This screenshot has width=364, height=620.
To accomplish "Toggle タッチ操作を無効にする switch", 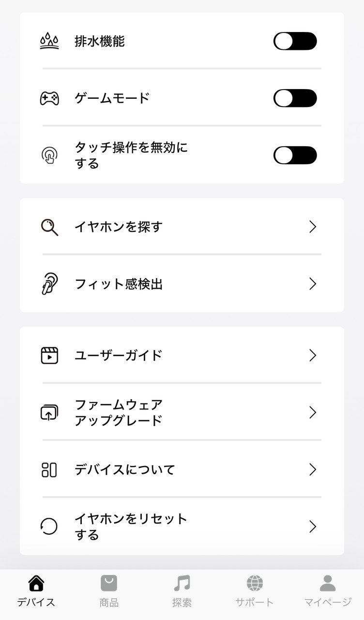I will 295,155.
